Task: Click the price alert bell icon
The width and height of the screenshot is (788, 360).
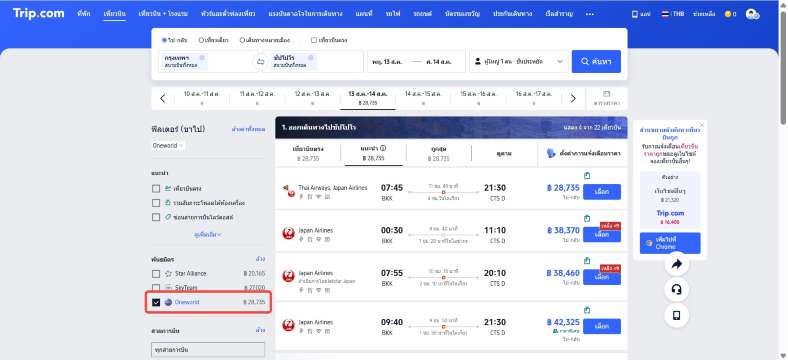Action: point(551,153)
